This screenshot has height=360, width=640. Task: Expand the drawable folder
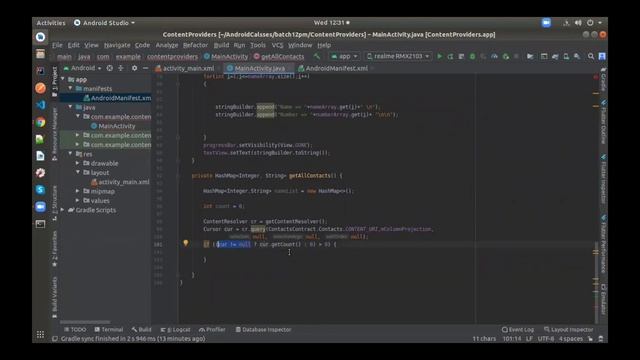point(78,163)
